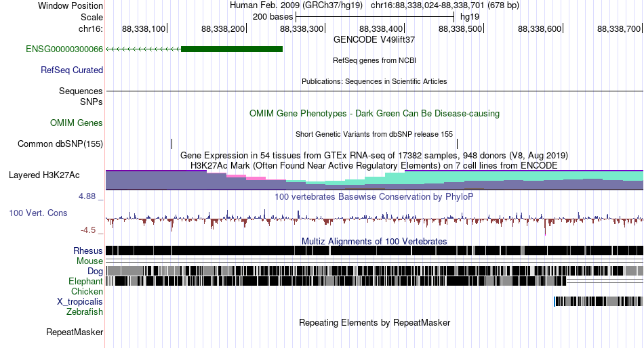
Task: Click the 88,338,300 position on the ruler
Action: point(302,28)
